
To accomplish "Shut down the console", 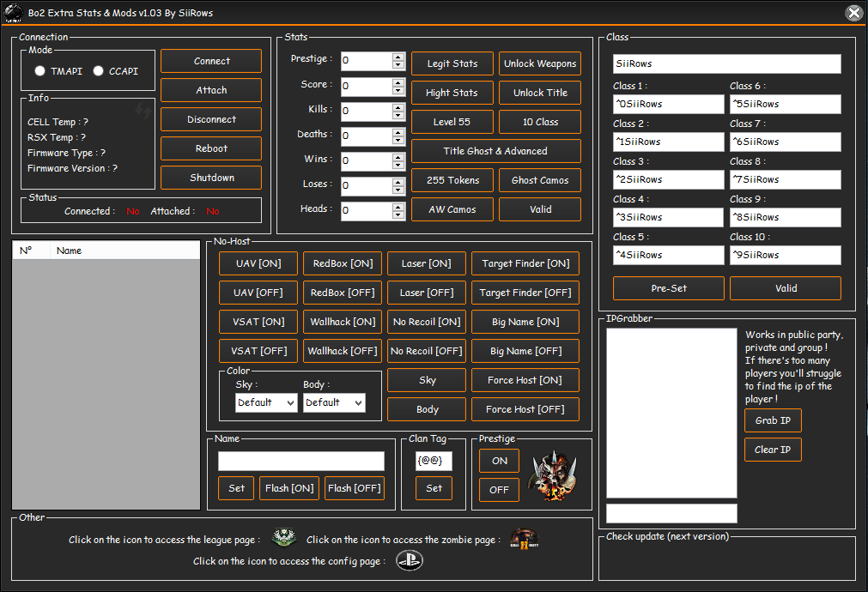I will 211,178.
